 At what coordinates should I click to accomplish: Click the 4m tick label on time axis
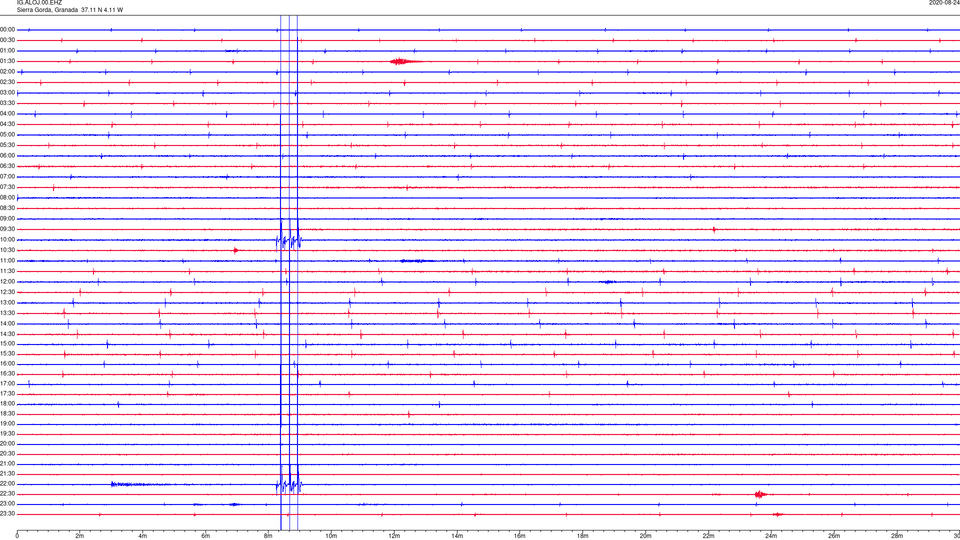pyautogui.click(x=143, y=536)
